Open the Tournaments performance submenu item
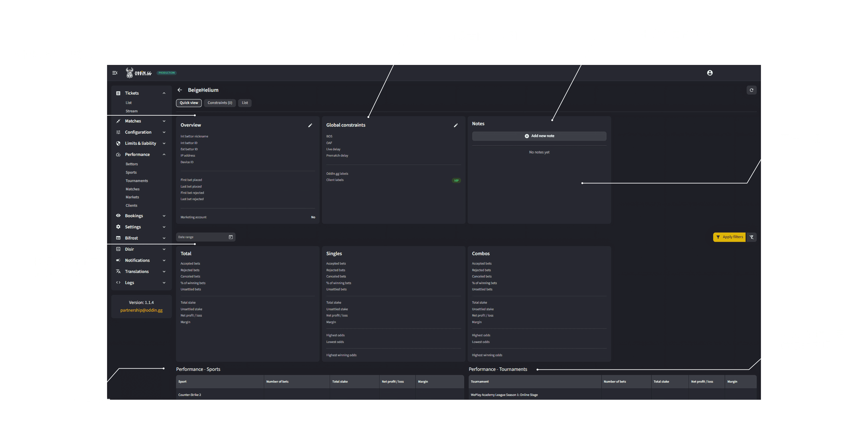The width and height of the screenshot is (868, 435). pyautogui.click(x=137, y=181)
